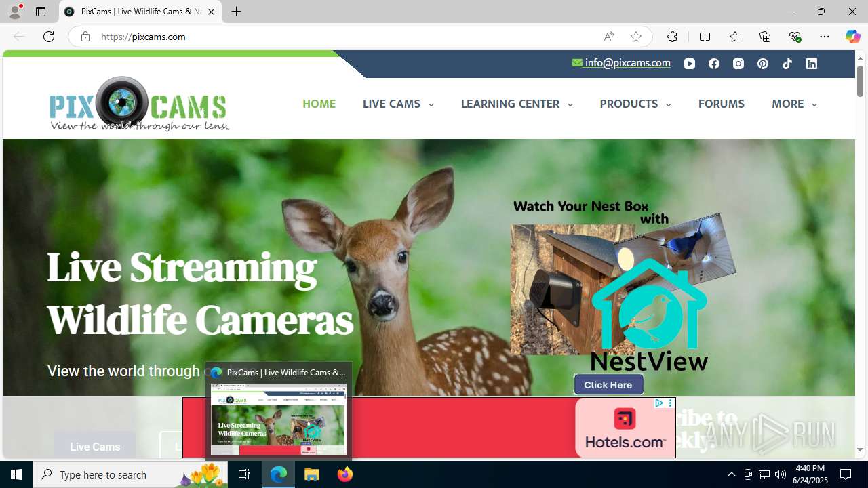Select the PixCams browser tab
868x488 pixels.
[x=140, y=12]
